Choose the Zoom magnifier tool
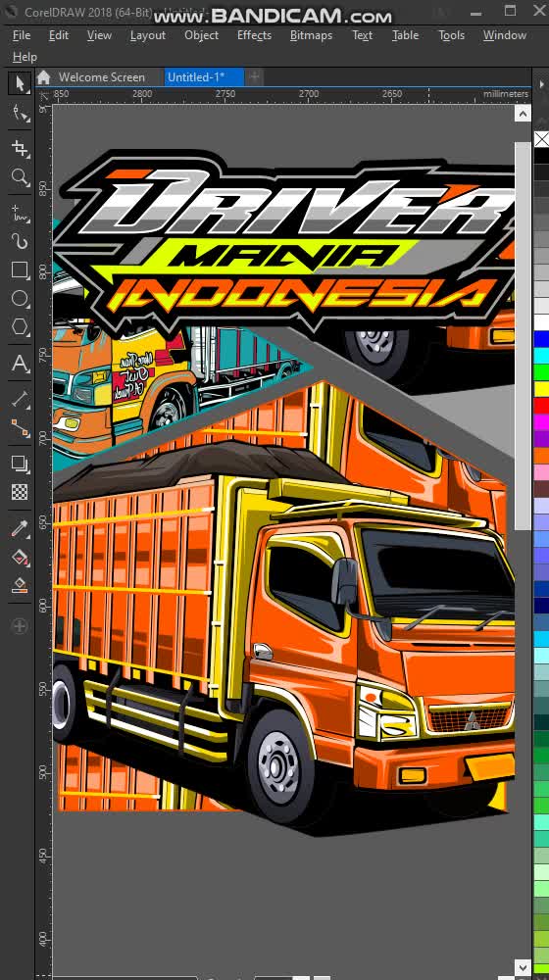549x980 pixels. tap(20, 177)
